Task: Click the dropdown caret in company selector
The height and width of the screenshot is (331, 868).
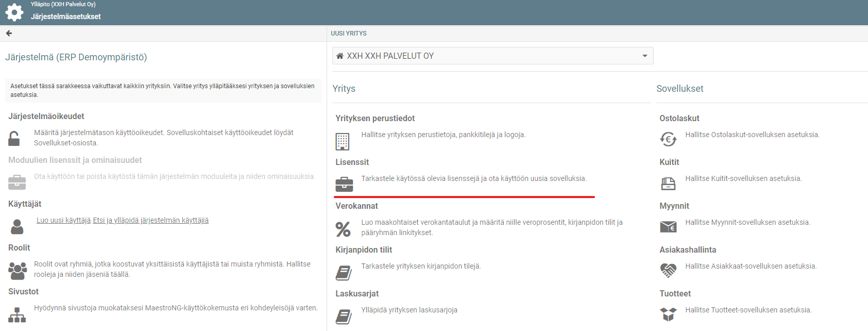Action: click(645, 56)
